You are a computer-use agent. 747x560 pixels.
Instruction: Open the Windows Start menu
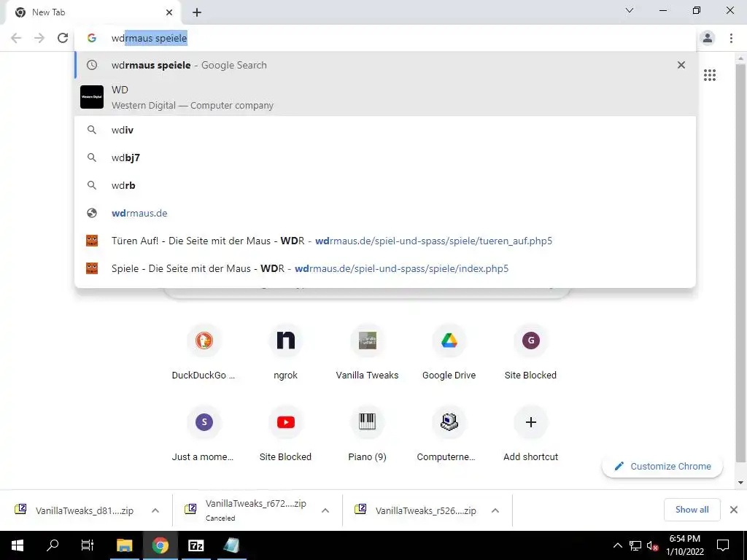18,545
